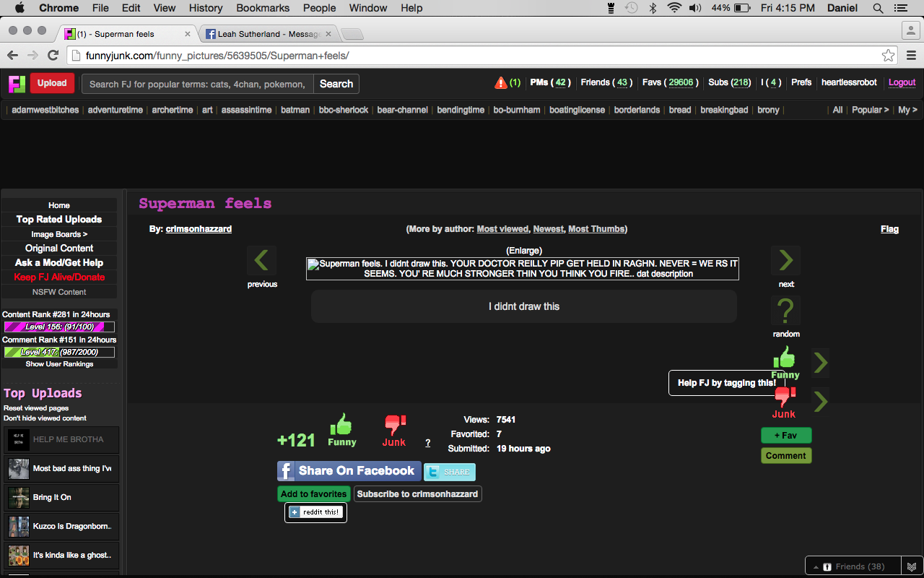924x578 pixels.
Task: Bookmark this page with the star icon
Action: tap(888, 56)
